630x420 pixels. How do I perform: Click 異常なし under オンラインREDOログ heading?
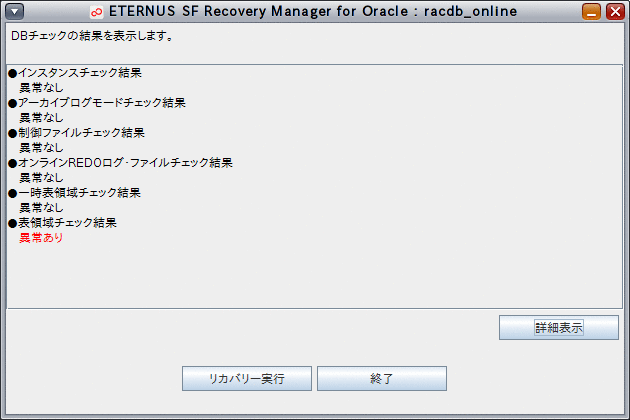pyautogui.click(x=41, y=178)
